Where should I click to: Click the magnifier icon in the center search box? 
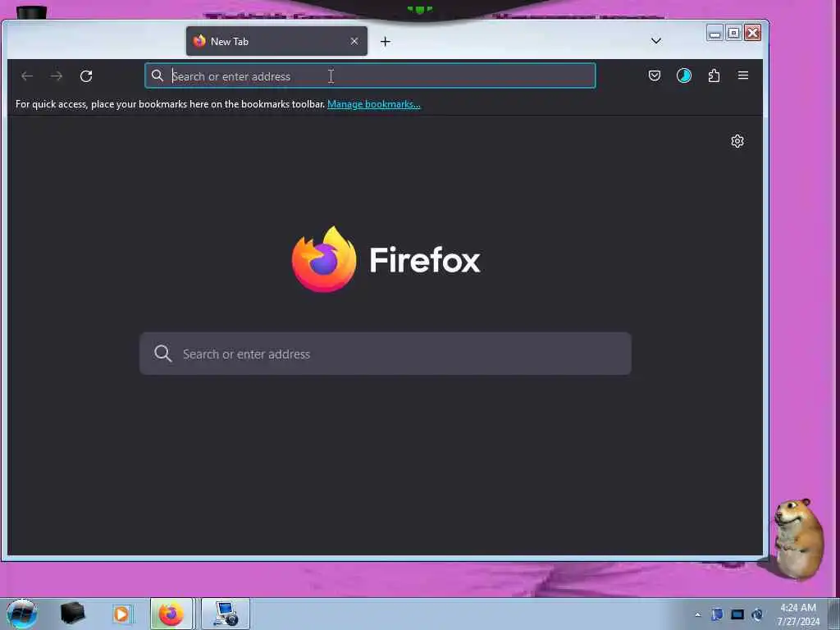(x=163, y=354)
